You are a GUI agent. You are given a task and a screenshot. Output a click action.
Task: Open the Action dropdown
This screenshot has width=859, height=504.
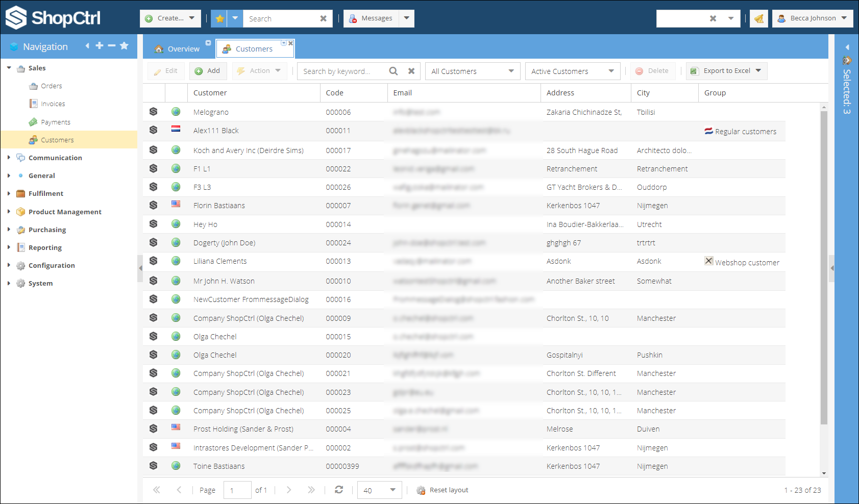260,71
